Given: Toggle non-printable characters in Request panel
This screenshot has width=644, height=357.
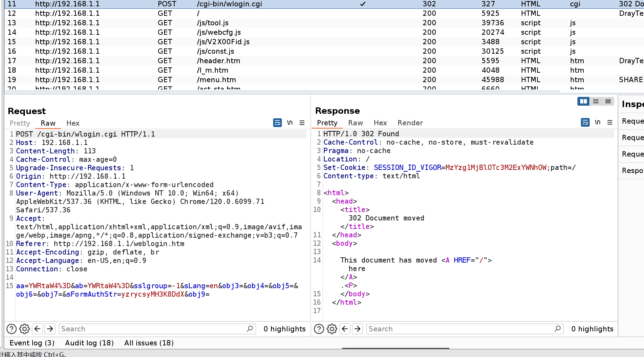Looking at the screenshot, I should [290, 123].
